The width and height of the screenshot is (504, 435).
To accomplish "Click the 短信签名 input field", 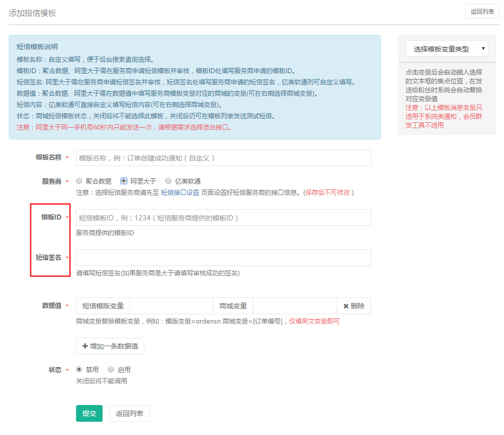I will point(223,258).
